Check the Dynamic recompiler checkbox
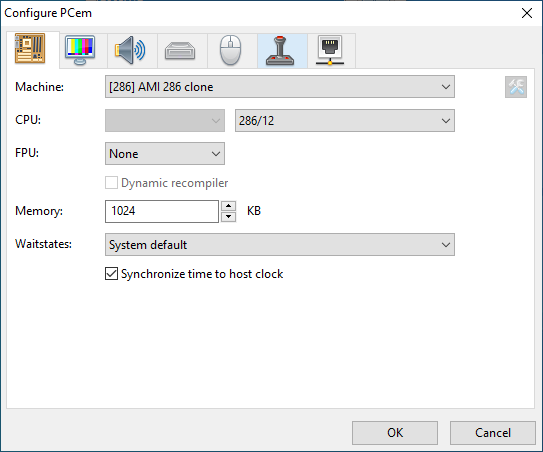This screenshot has height=452, width=543. (x=167, y=183)
